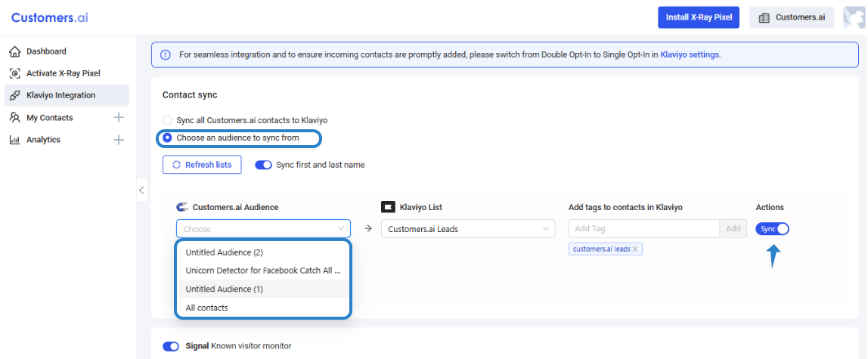Viewport: 868px width, 359px height.
Task: Open the Customers.ai Audience dropdown
Action: (263, 229)
